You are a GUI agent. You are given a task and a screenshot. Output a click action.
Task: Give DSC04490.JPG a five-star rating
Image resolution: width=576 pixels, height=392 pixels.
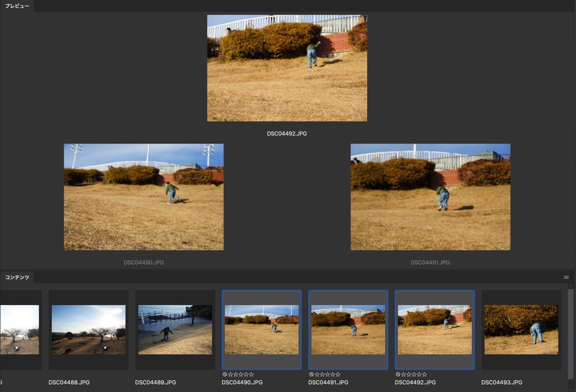coord(251,374)
